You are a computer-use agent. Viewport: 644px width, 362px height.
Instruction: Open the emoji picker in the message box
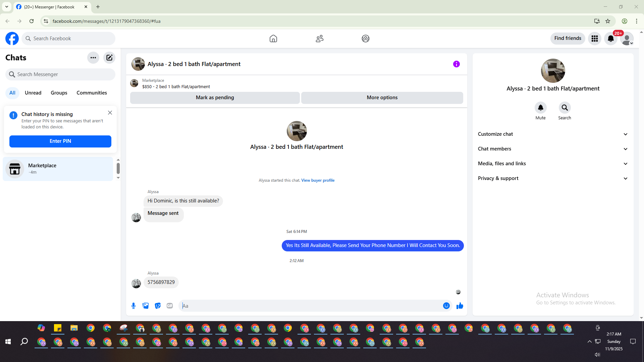446,306
